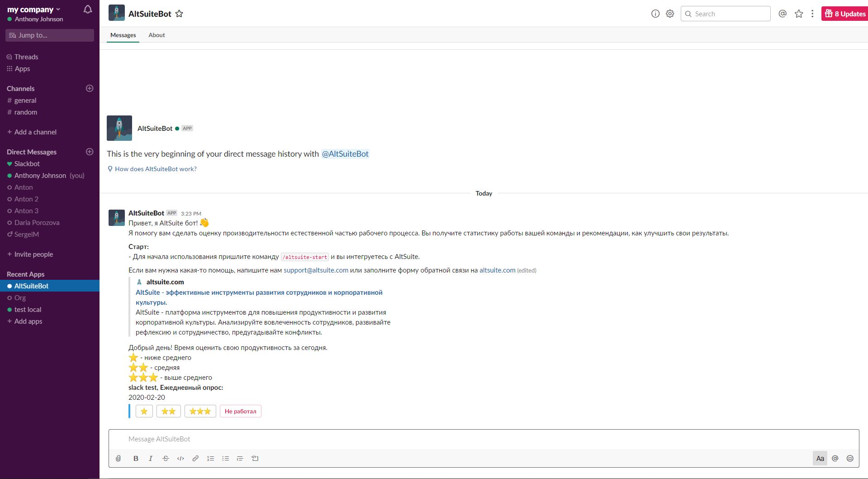Viewport: 868px width, 479px height.
Task: Mention someone with the composer @ icon
Action: [835, 458]
